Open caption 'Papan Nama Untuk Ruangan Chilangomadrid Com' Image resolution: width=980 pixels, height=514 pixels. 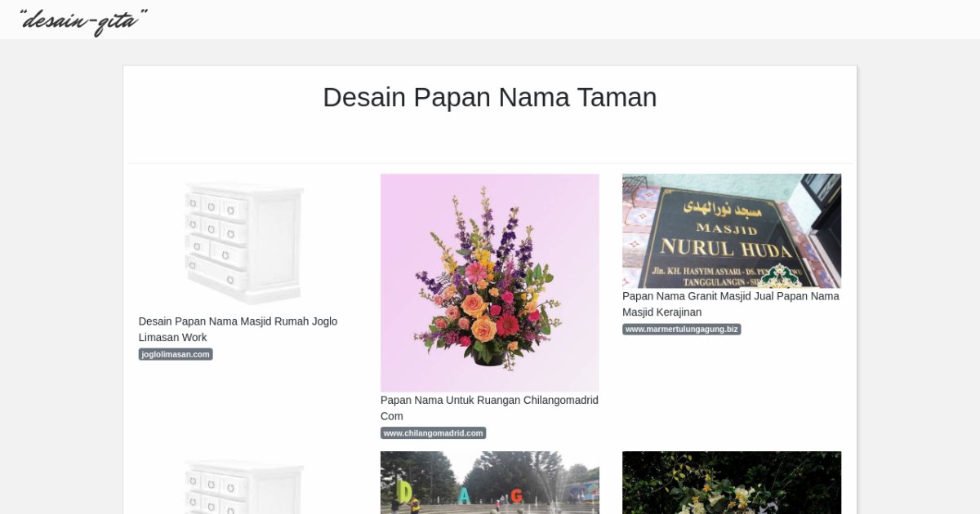(x=489, y=401)
